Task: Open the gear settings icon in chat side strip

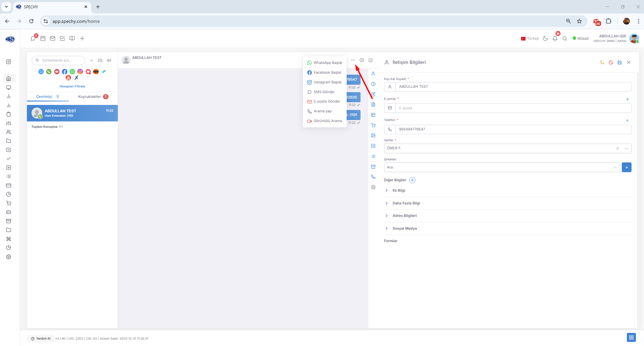Action: click(373, 187)
